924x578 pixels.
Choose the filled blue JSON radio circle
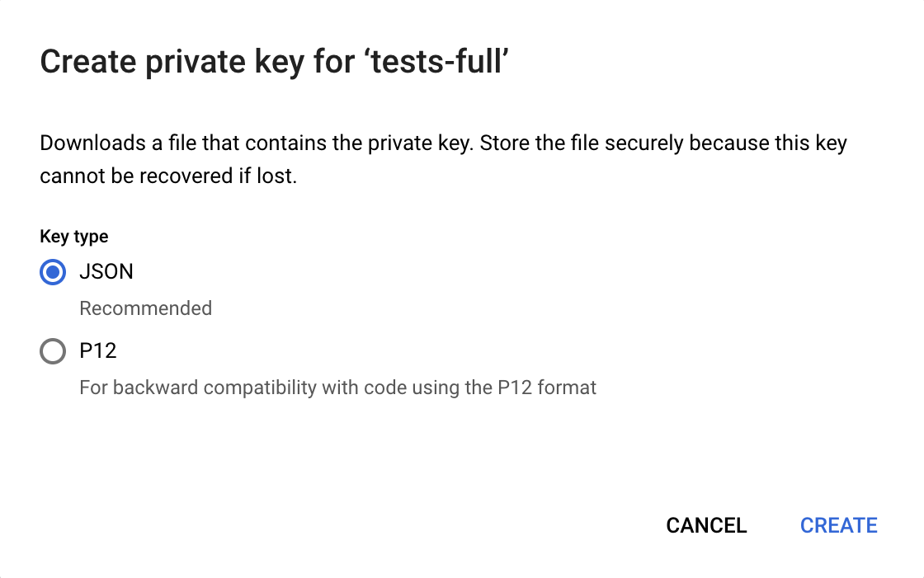point(53,271)
